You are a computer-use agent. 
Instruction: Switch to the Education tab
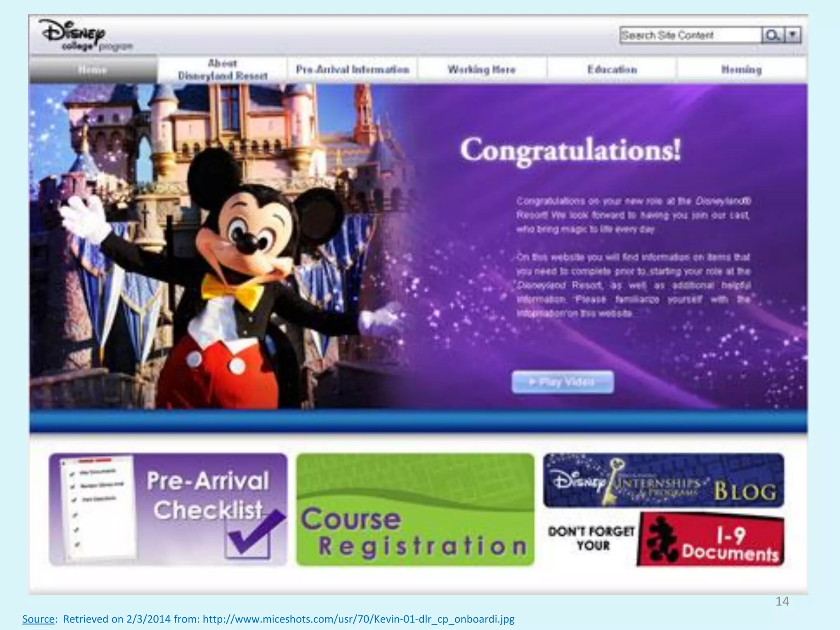(x=612, y=70)
